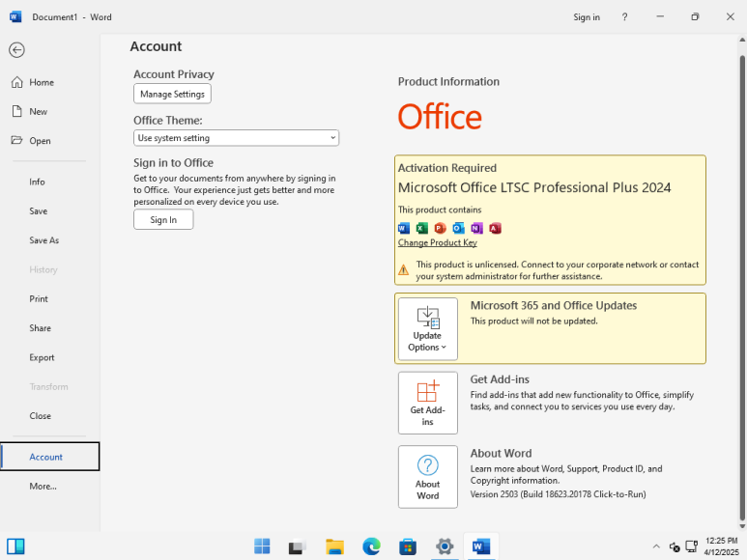Click Sign in on the title bar

(587, 17)
